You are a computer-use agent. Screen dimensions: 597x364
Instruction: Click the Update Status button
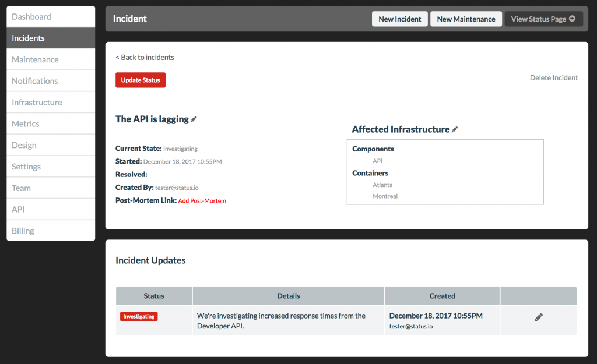click(x=140, y=80)
